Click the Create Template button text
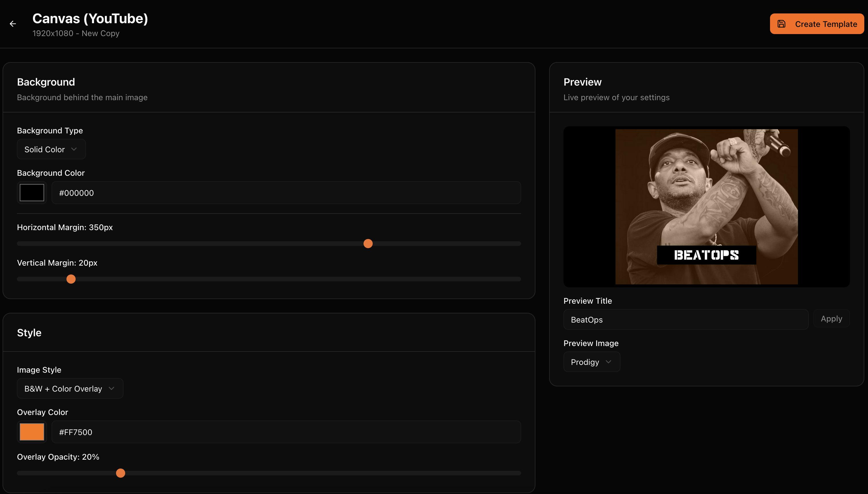This screenshot has height=494, width=868. point(826,24)
